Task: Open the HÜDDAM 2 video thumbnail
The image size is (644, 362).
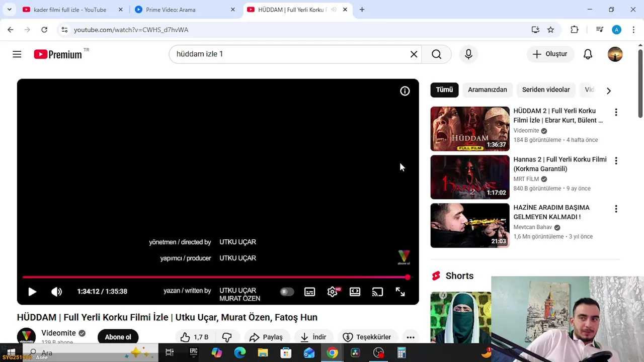Action: [470, 129]
